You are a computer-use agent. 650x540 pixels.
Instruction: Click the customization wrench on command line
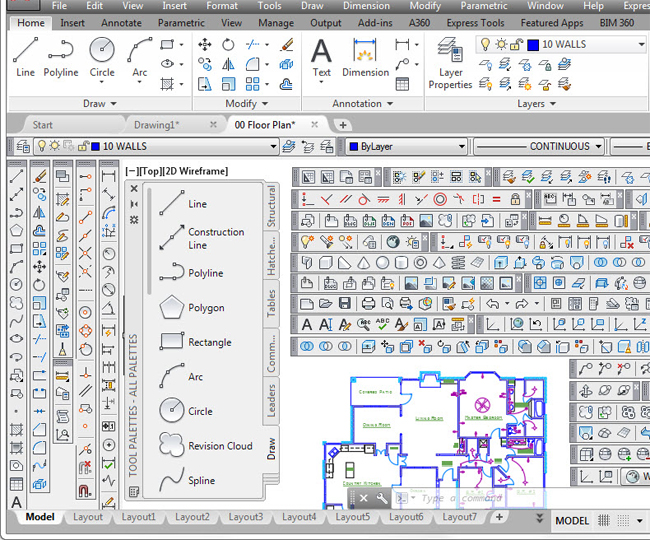(382, 498)
